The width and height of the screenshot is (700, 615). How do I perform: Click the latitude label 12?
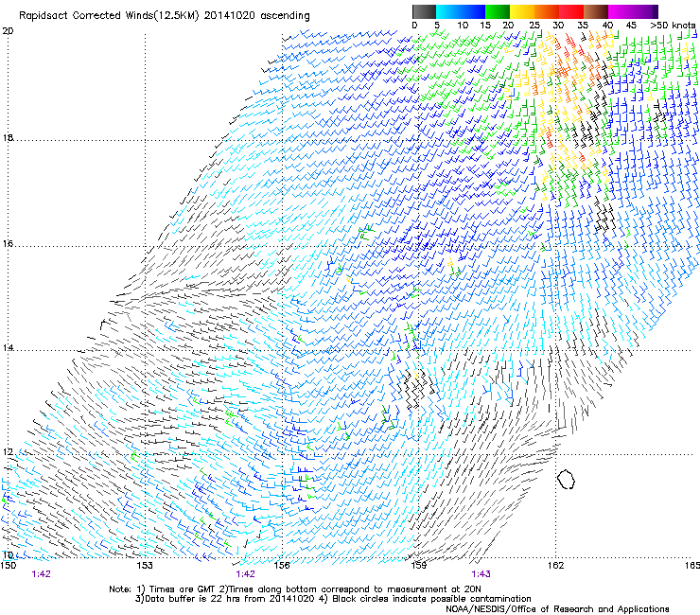click(x=8, y=452)
